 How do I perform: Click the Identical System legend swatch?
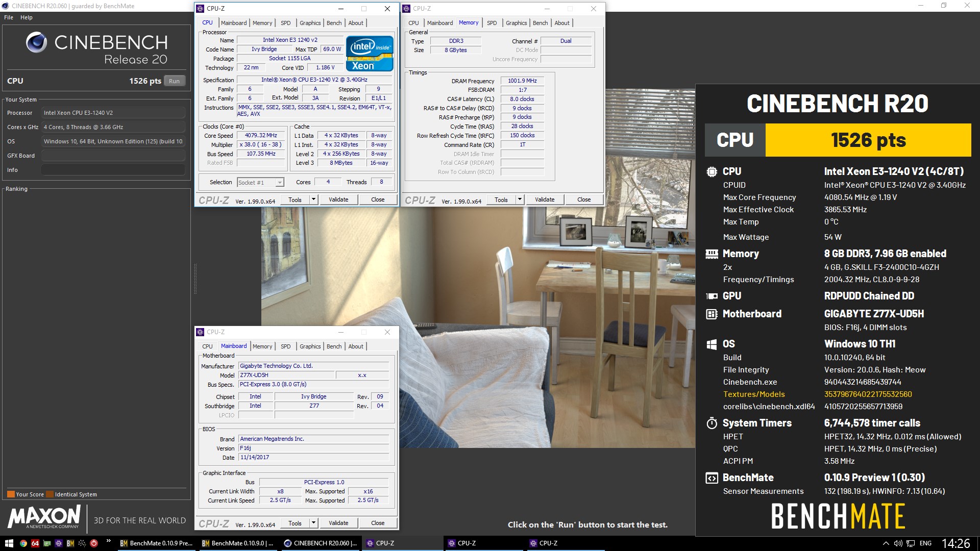(x=50, y=494)
